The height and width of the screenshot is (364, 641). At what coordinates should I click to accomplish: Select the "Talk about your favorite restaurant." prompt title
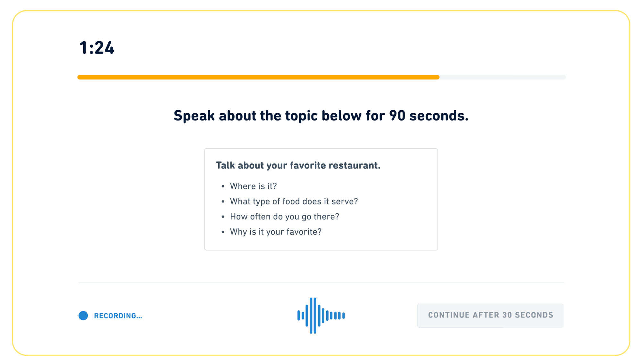(298, 165)
